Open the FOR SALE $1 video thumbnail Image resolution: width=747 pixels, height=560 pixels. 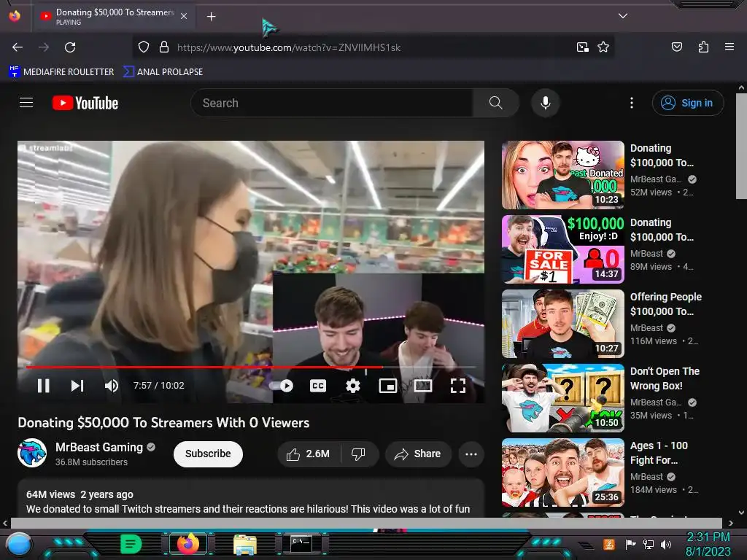[562, 249]
